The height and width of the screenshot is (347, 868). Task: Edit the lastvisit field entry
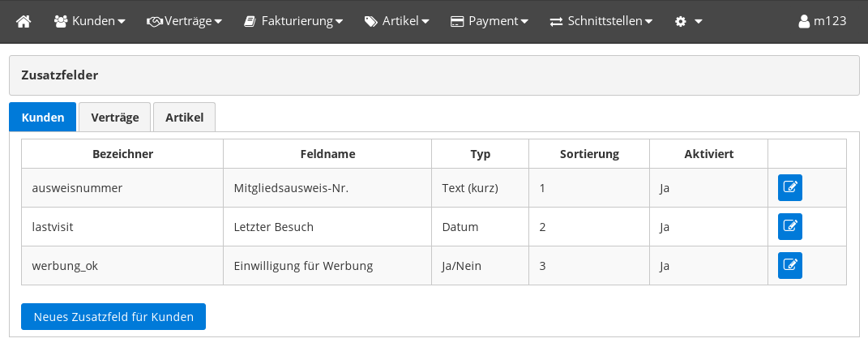789,227
